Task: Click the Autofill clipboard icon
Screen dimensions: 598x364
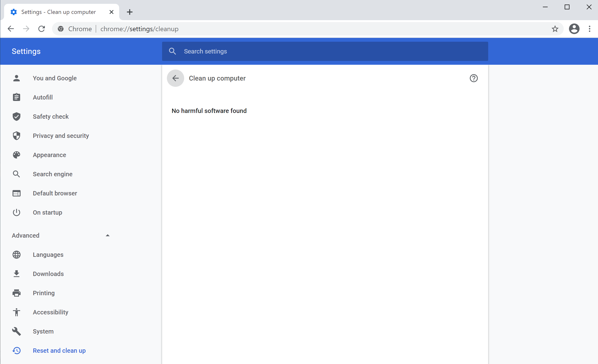Action: (16, 97)
